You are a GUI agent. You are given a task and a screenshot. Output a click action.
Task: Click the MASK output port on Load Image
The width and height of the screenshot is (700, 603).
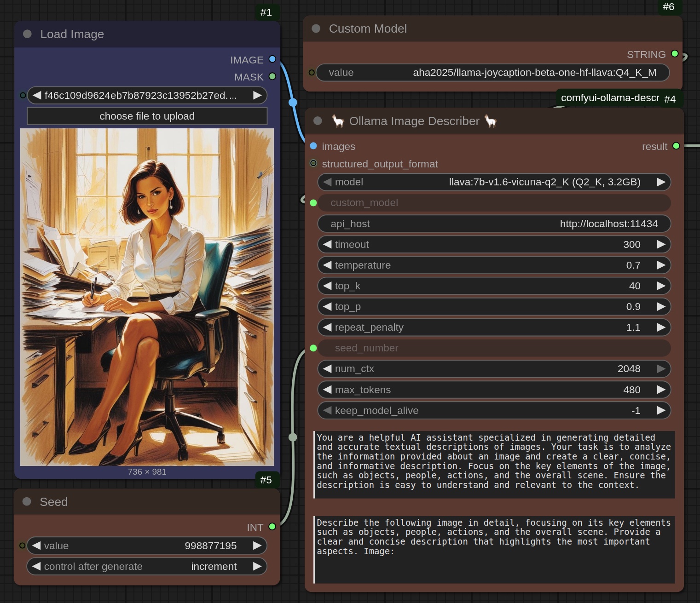coord(272,76)
